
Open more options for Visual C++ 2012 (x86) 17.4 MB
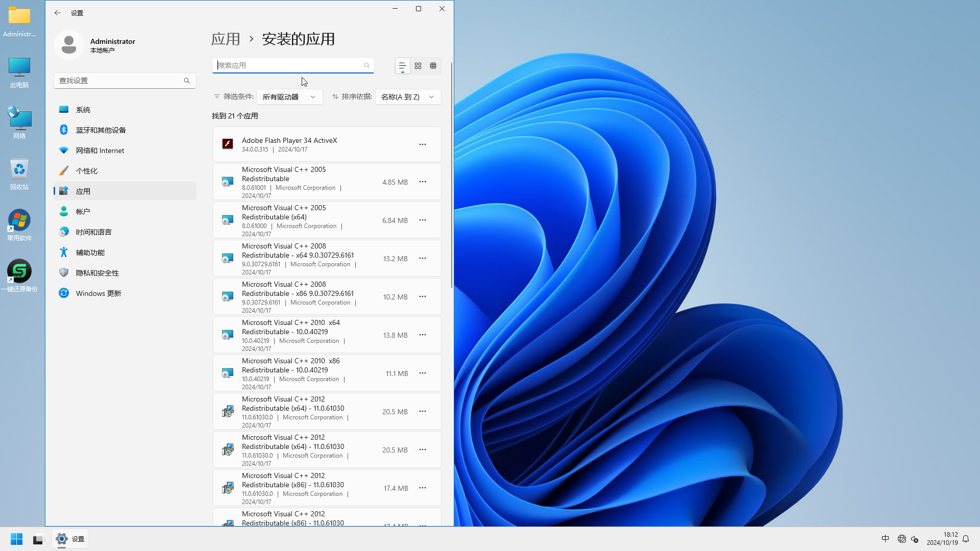[x=423, y=488]
